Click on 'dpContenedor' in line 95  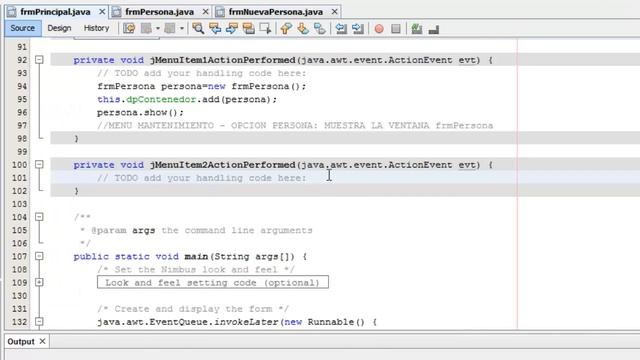161,100
